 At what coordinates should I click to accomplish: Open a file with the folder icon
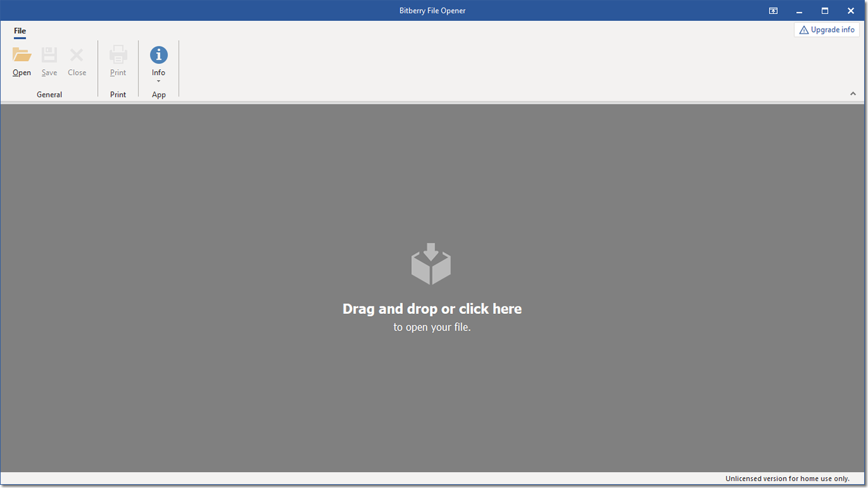click(22, 55)
